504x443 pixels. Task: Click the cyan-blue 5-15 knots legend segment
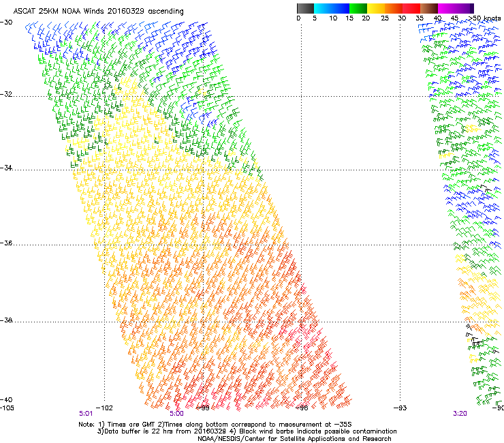(332, 8)
